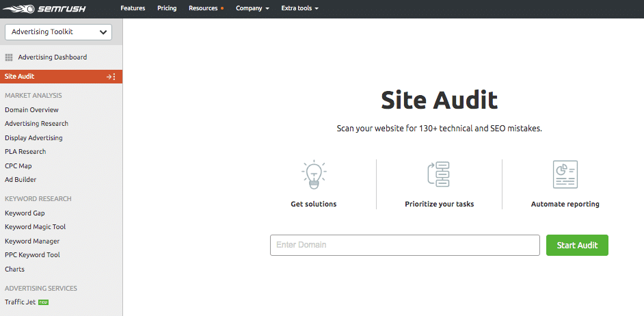Click the lightbulb Get solutions icon
The width and height of the screenshot is (644, 316).
[314, 174]
